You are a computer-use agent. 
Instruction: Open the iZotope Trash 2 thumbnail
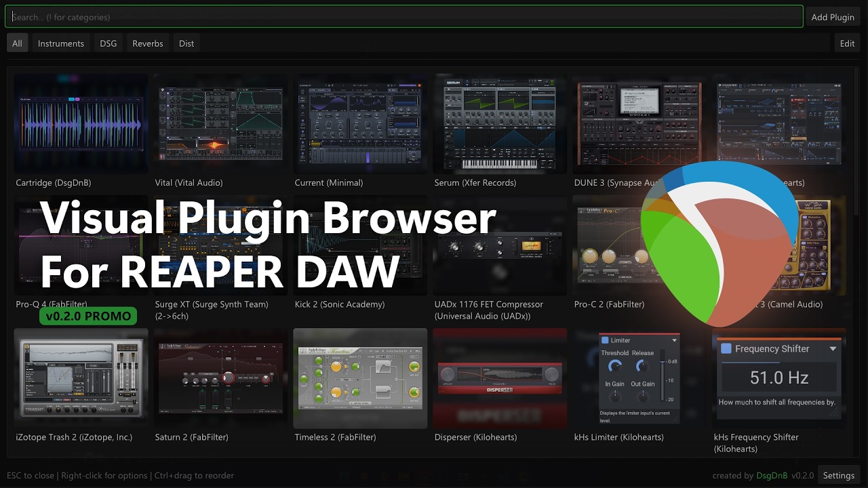pyautogui.click(x=81, y=379)
